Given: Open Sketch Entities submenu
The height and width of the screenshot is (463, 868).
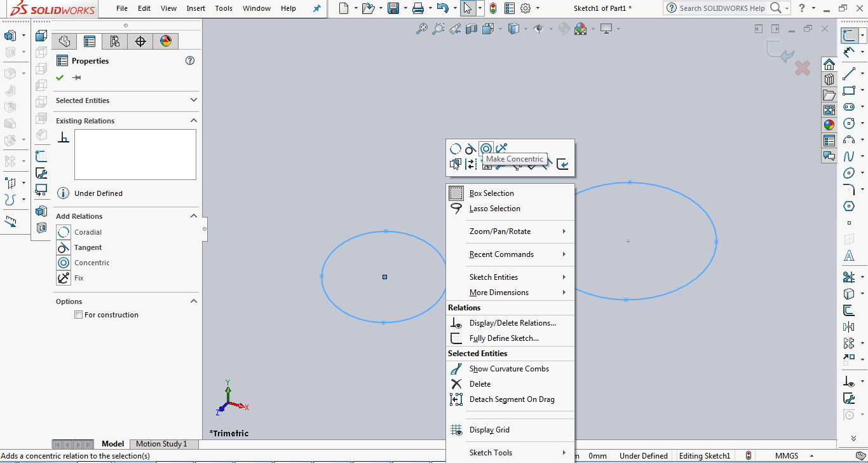Looking at the screenshot, I should [x=510, y=277].
